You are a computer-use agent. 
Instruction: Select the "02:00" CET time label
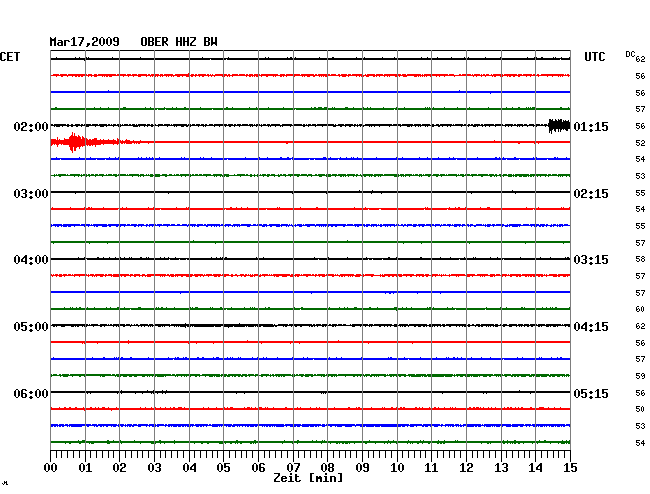31,126
